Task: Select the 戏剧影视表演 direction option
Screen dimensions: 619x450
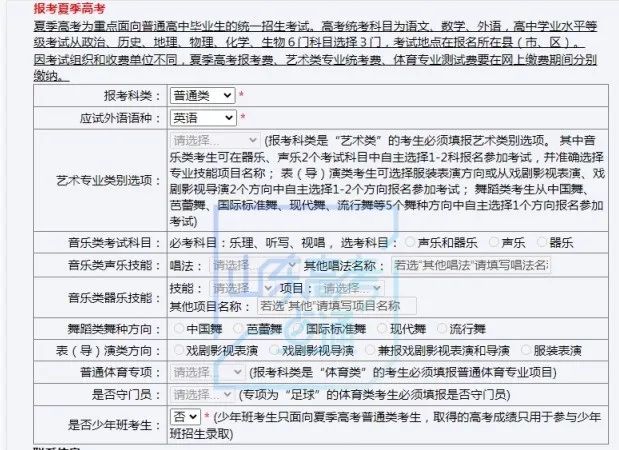Action: click(x=180, y=351)
